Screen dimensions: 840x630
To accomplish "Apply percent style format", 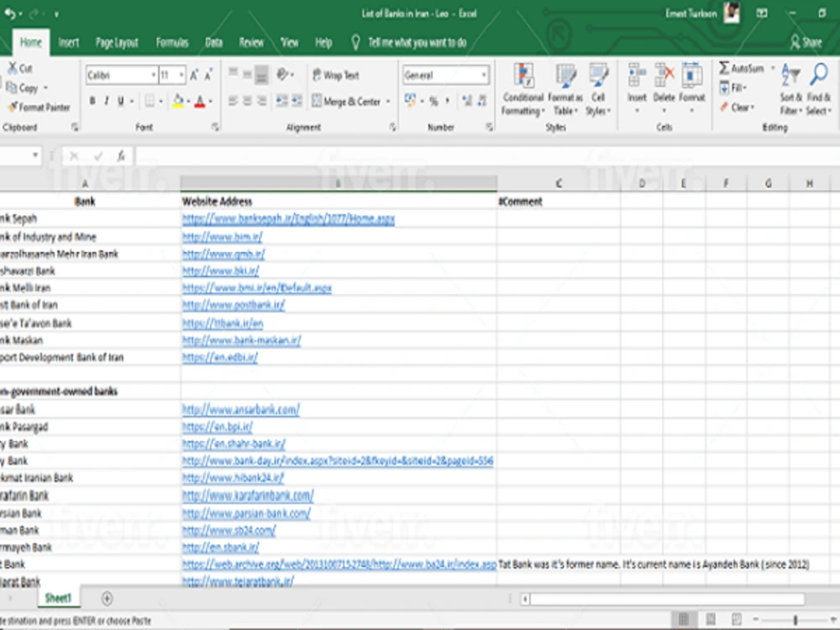I will 433,101.
